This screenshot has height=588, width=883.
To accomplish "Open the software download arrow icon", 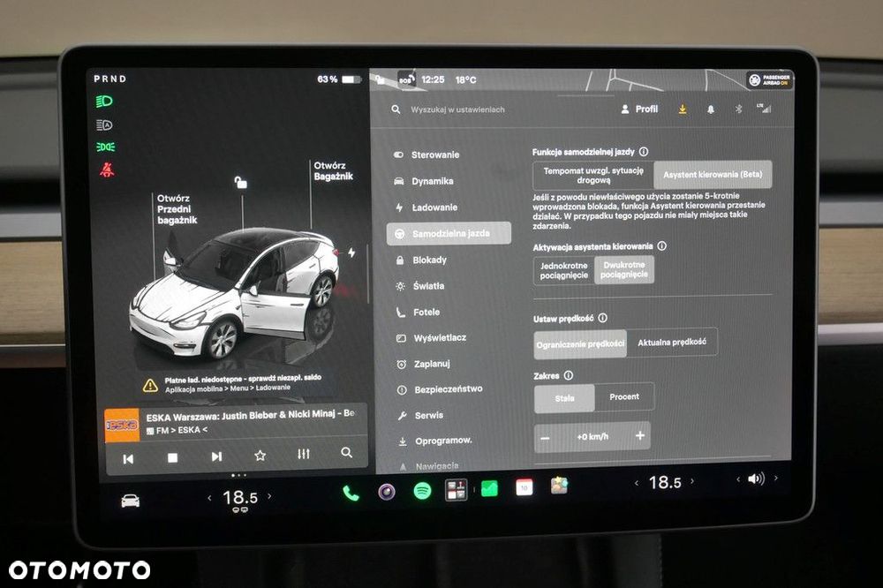I will [683, 109].
